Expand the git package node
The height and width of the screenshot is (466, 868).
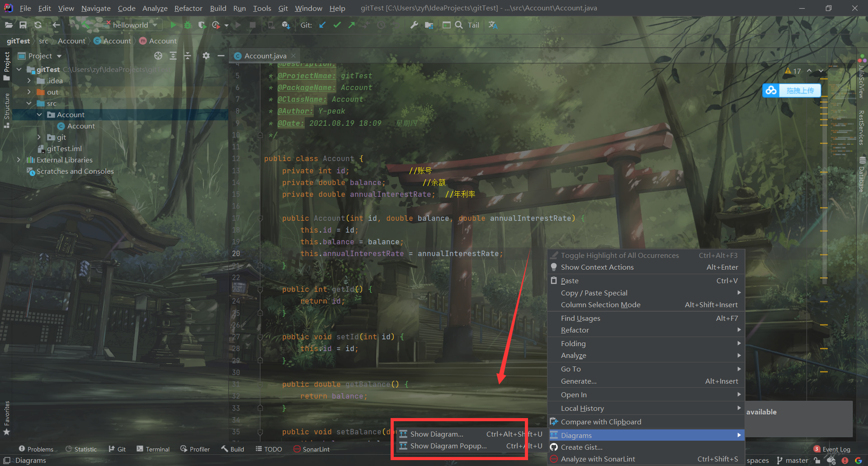click(x=39, y=137)
